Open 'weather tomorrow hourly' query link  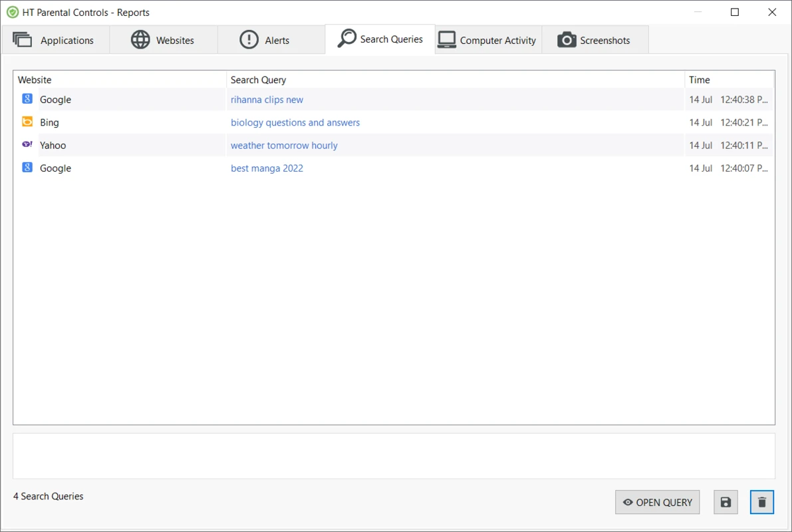coord(284,146)
